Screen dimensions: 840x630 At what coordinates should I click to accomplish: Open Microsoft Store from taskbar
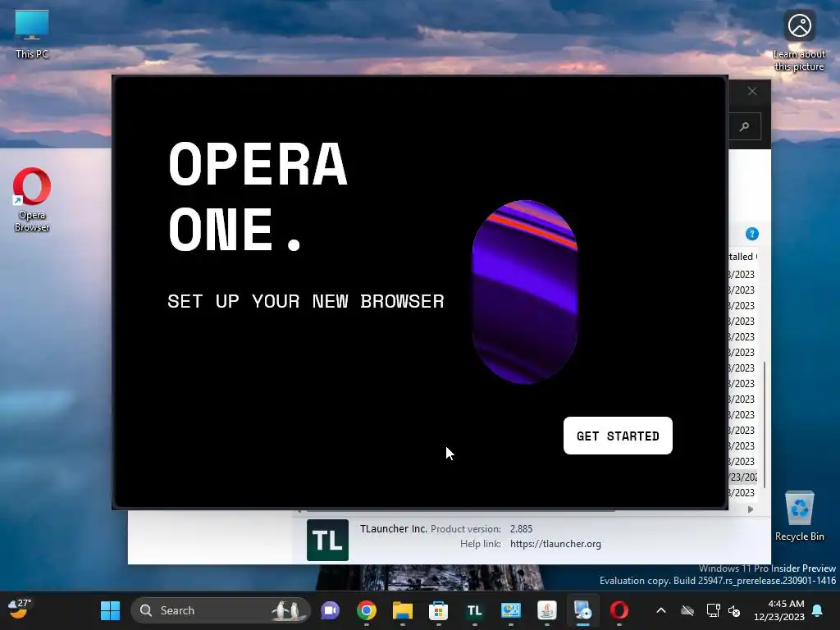tap(438, 610)
